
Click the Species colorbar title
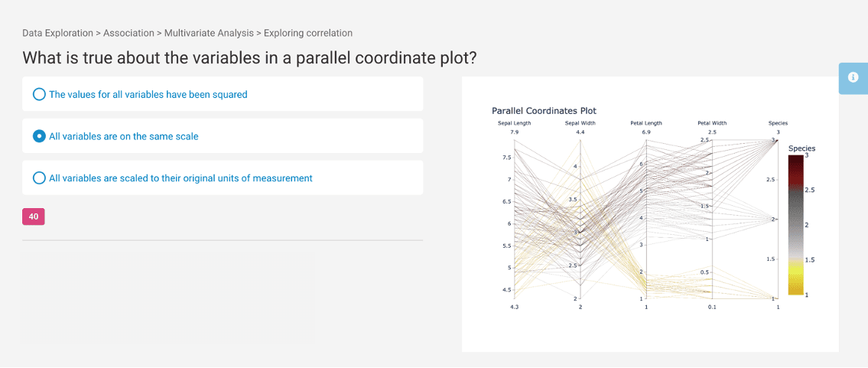click(x=801, y=148)
